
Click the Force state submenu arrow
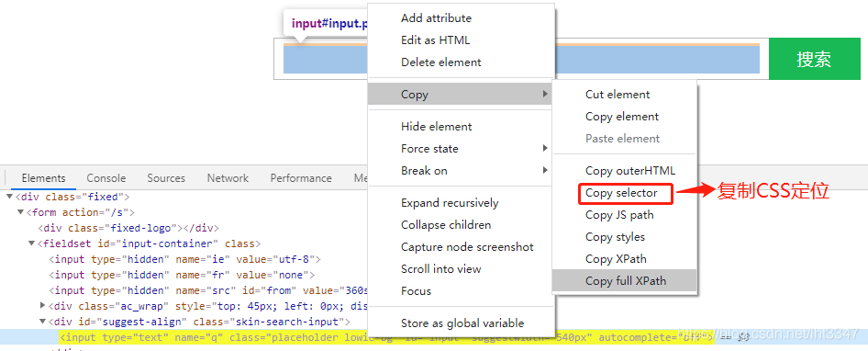coord(545,149)
